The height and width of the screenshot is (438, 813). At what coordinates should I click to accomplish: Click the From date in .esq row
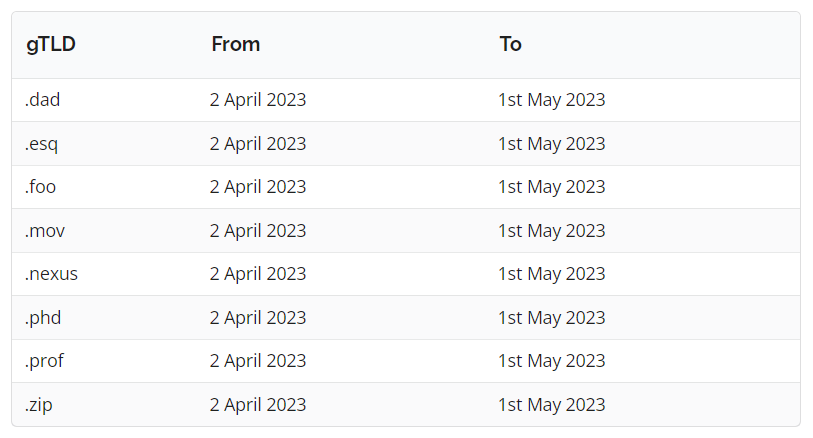tap(258, 144)
